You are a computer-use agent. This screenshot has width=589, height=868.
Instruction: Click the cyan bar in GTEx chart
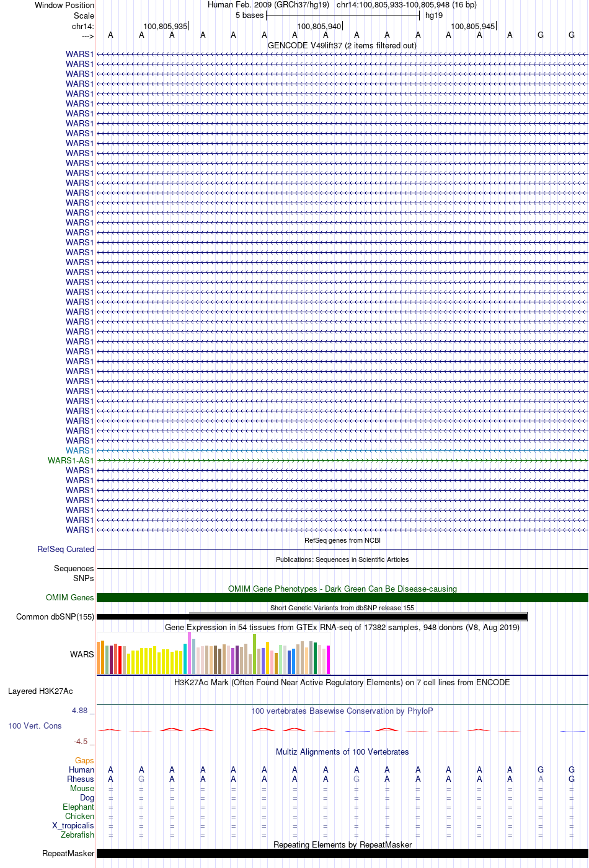pyautogui.click(x=185, y=659)
